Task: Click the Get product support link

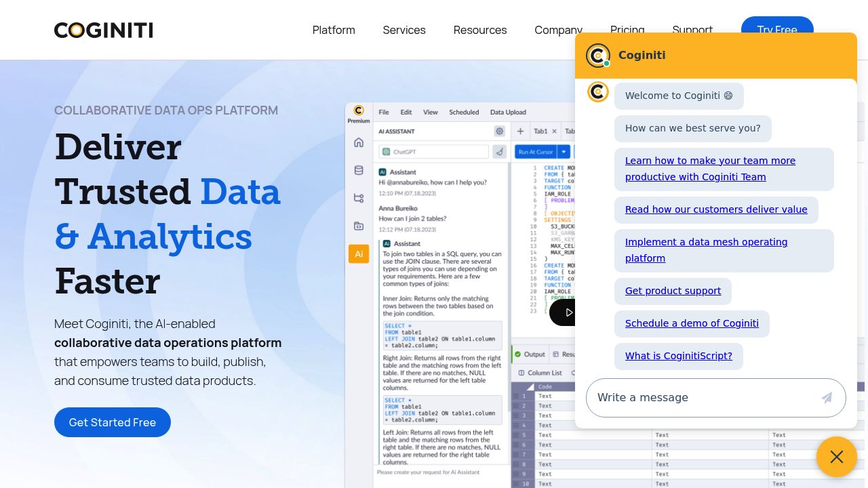Action: 673,291
